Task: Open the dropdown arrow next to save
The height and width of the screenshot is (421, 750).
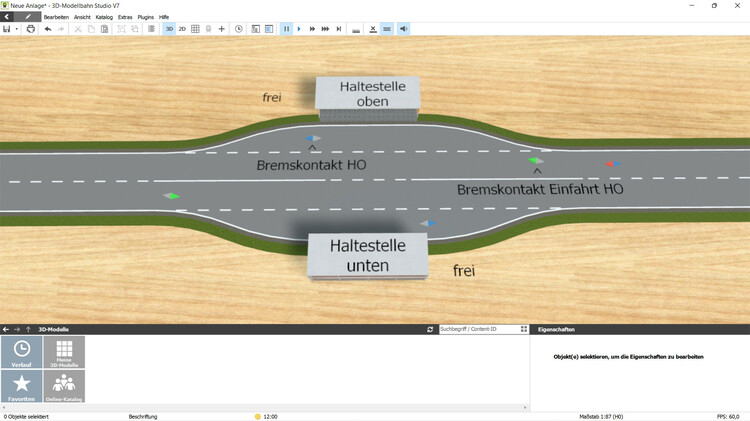Action: point(17,29)
